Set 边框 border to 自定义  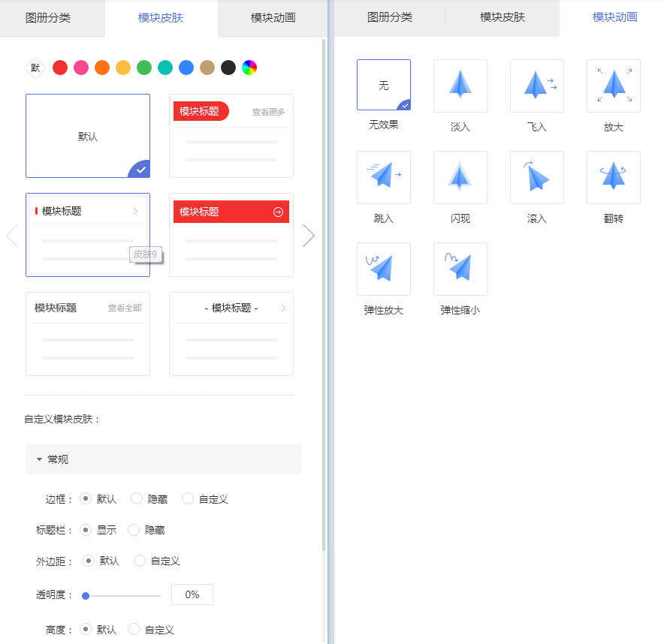click(188, 498)
